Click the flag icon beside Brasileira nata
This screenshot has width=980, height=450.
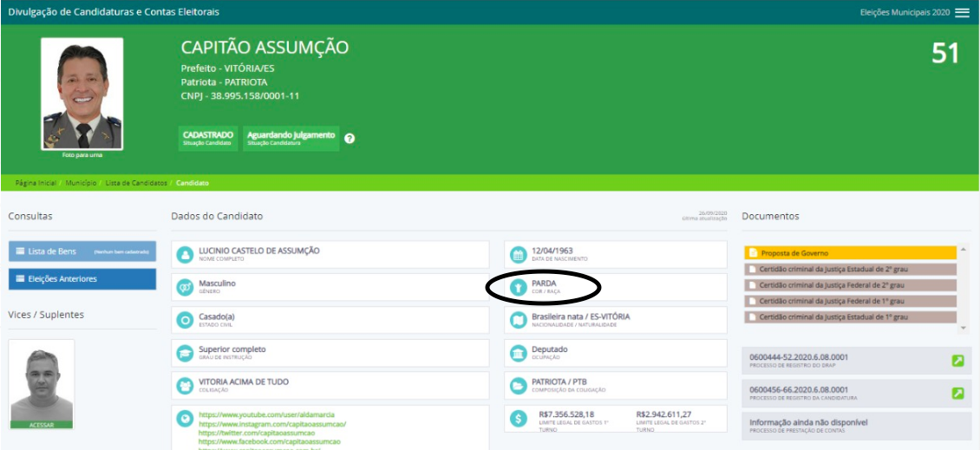click(x=518, y=321)
